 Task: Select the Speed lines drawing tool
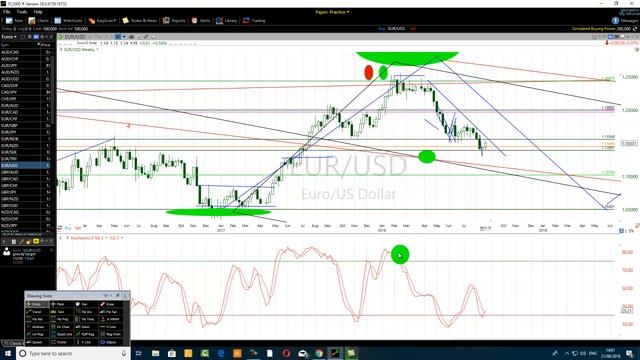coord(37,342)
